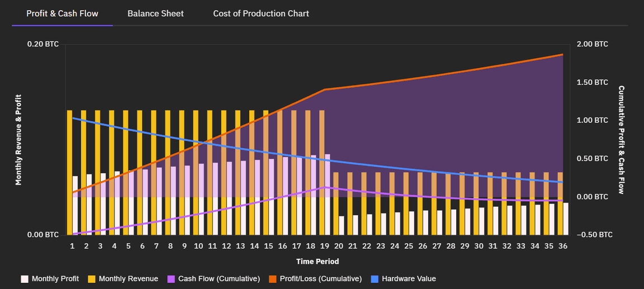
Task: Toggle the Monthly Profit legend text
Action: pyautogui.click(x=55, y=278)
